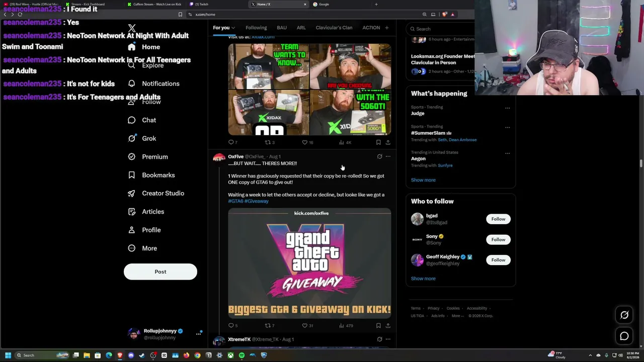Open Grok actions on the OxFive post
Screen dimensions: 644x362
379,156
